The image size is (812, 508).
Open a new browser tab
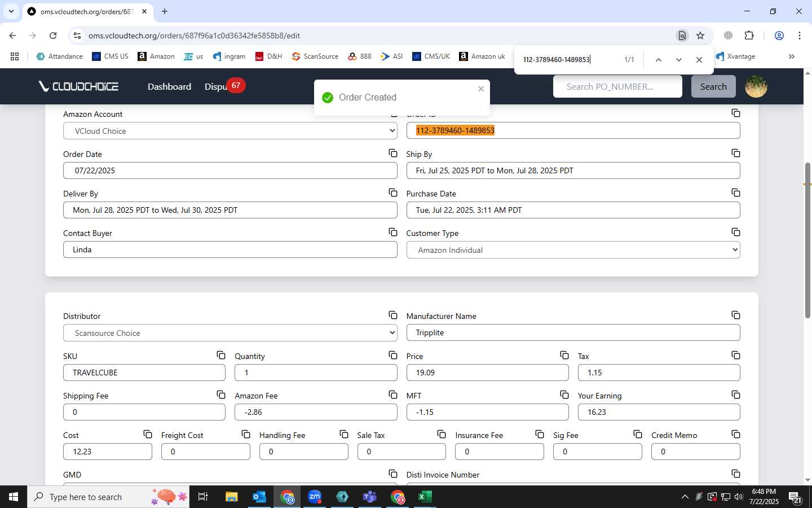tap(165, 11)
